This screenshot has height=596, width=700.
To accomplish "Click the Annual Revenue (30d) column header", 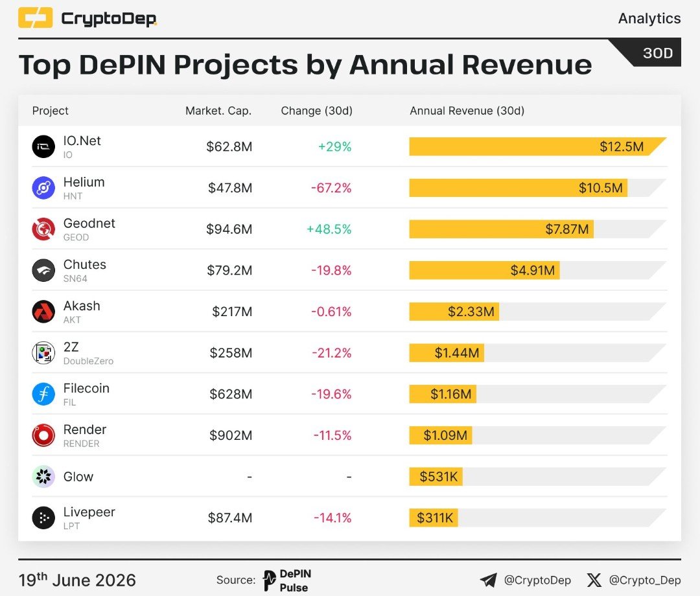I will (467, 111).
